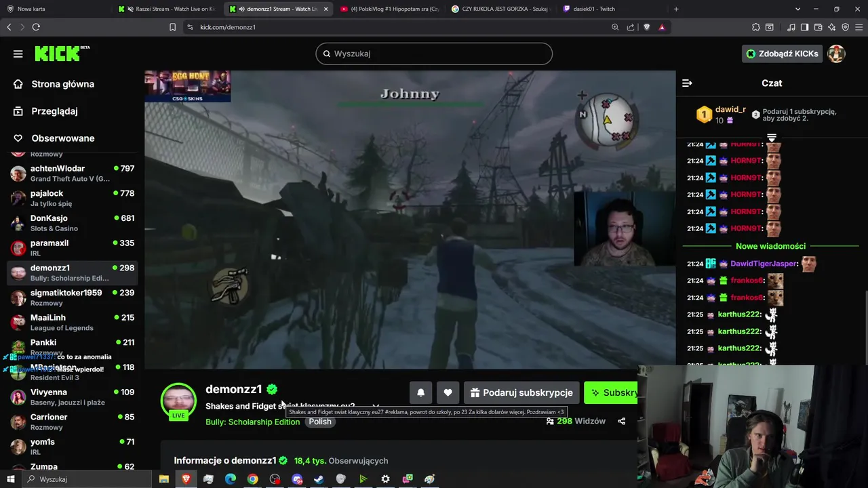Screen dimensions: 868x488
Task: Click the demonzz1 live avatar
Action: [x=178, y=401]
